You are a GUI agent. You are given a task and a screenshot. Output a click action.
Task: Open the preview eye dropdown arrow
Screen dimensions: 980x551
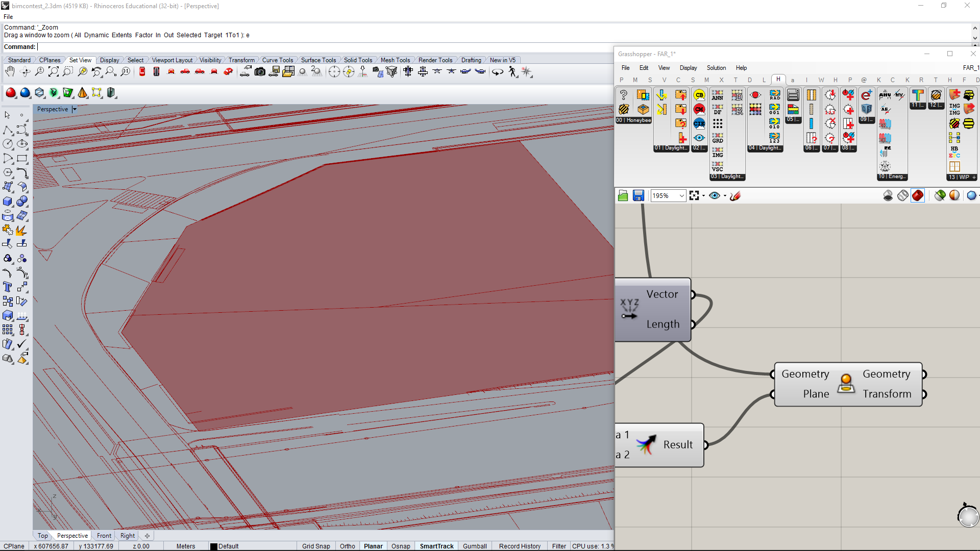pyautogui.click(x=725, y=196)
